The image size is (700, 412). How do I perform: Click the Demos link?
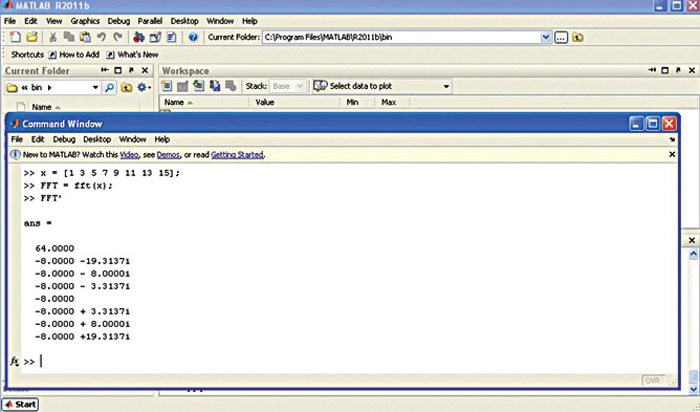click(168, 155)
